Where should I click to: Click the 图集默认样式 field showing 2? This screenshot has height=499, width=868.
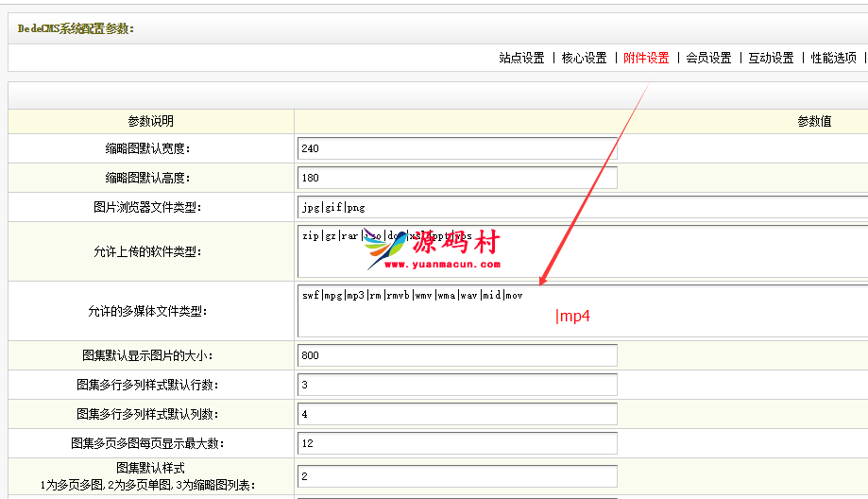456,476
